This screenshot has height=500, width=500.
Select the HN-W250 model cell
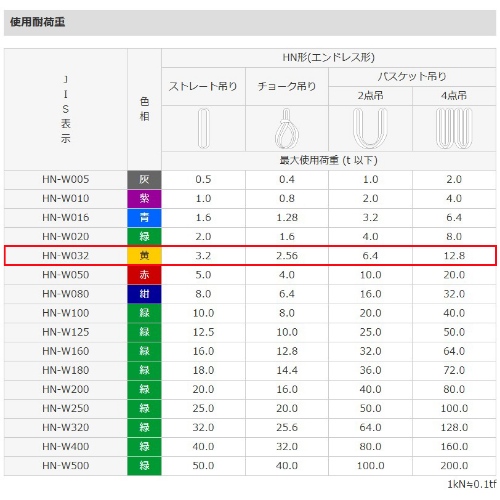point(66,408)
